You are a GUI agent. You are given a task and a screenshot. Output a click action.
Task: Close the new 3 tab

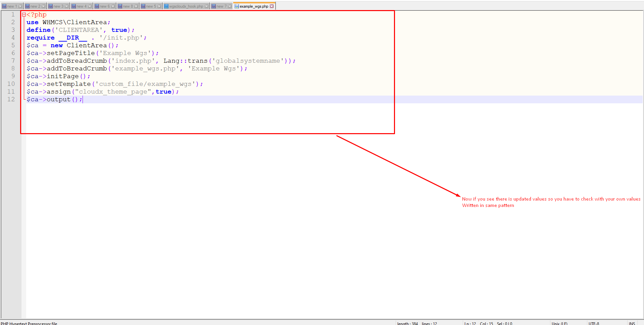pyautogui.click(x=67, y=6)
